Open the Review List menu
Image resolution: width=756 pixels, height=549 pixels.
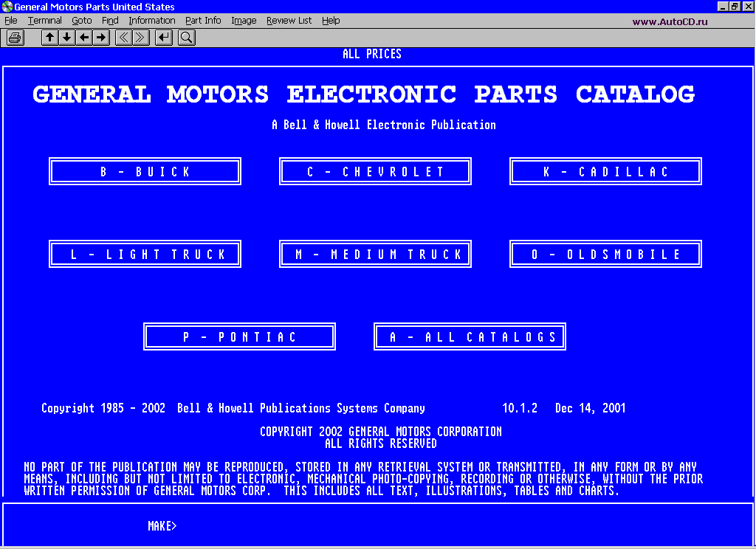point(289,21)
